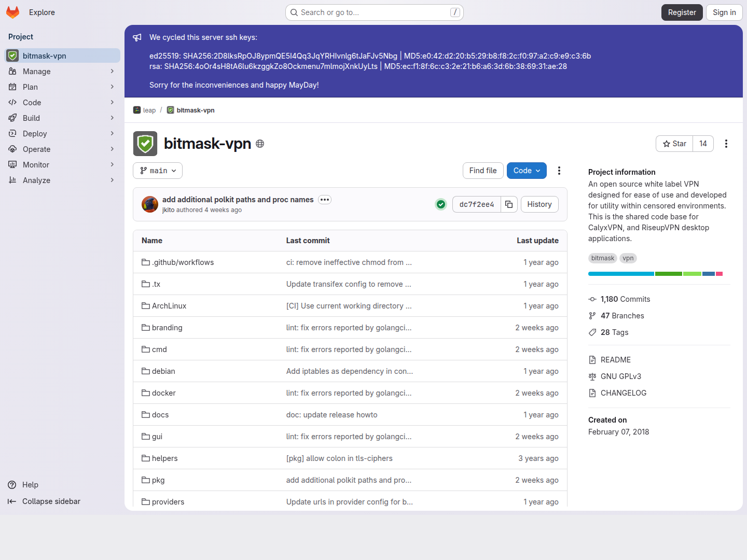Click the Deploy sidebar icon
The image size is (747, 560).
(12, 133)
